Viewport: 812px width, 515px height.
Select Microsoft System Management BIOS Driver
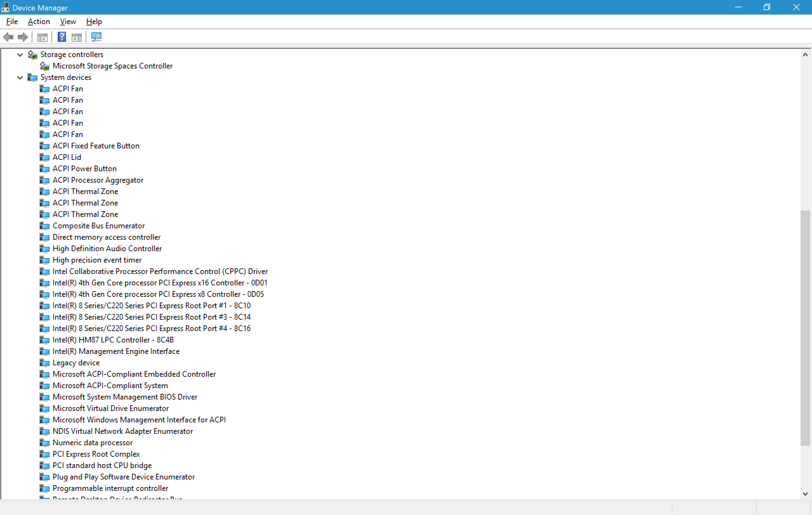pyautogui.click(x=125, y=397)
